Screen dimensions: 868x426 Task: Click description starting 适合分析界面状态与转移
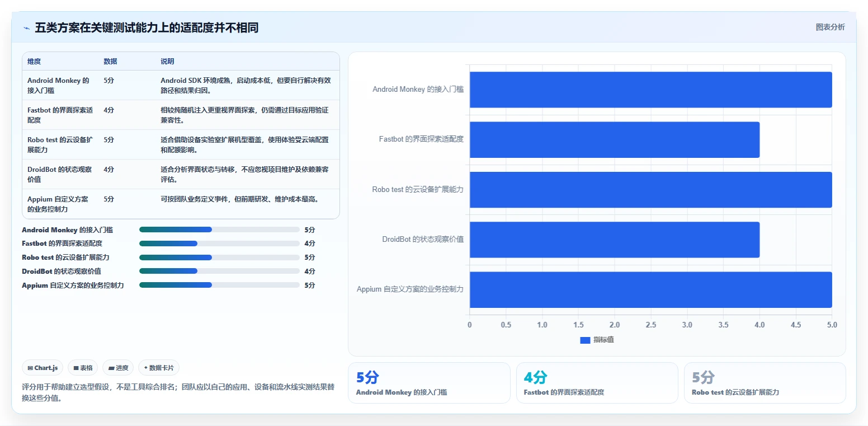(x=244, y=174)
